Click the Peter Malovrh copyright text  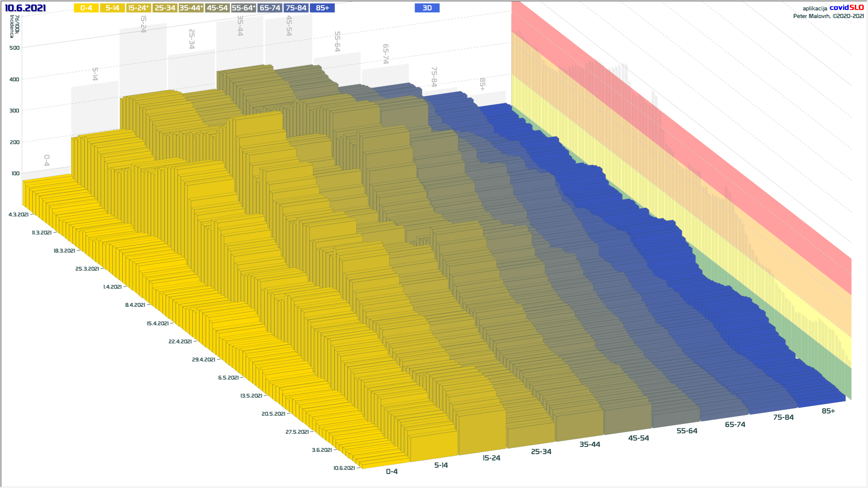(x=828, y=16)
